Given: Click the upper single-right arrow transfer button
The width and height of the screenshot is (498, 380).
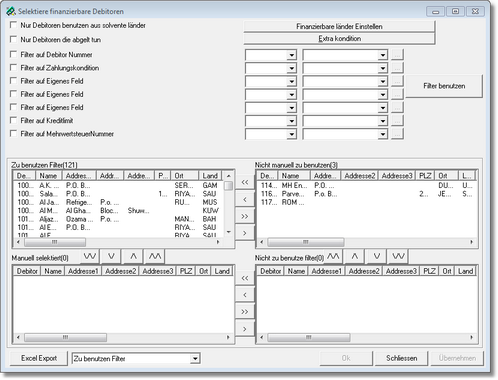Looking at the screenshot, I should coord(245,233).
